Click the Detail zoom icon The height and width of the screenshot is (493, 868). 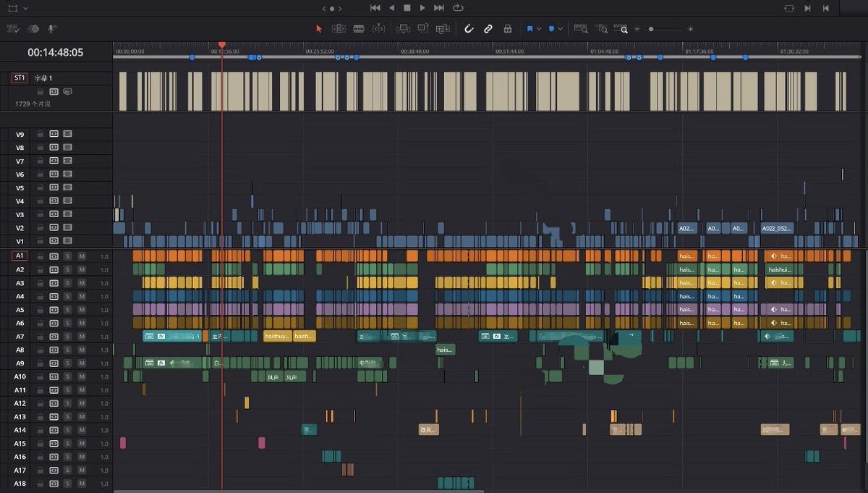tap(602, 29)
